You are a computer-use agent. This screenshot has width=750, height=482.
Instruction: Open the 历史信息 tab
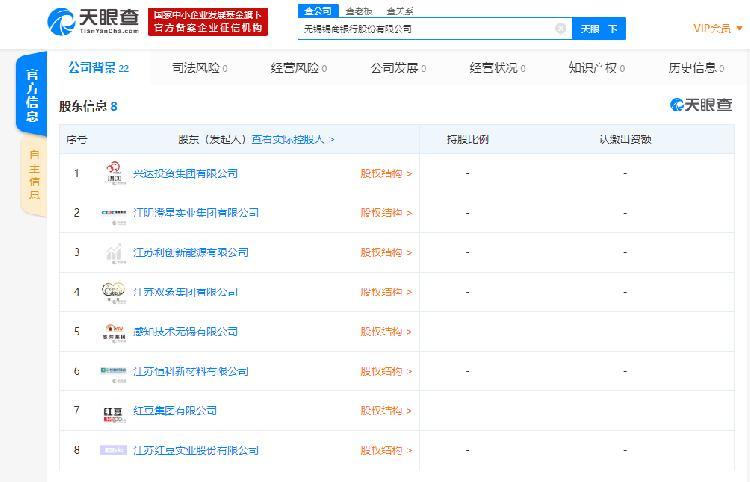(696, 68)
